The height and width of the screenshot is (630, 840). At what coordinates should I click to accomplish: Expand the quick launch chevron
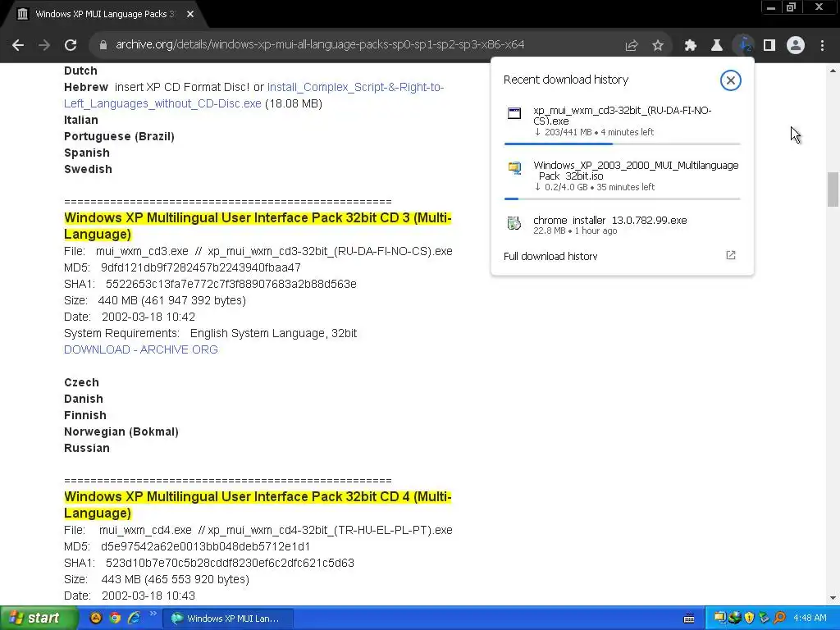153,614
